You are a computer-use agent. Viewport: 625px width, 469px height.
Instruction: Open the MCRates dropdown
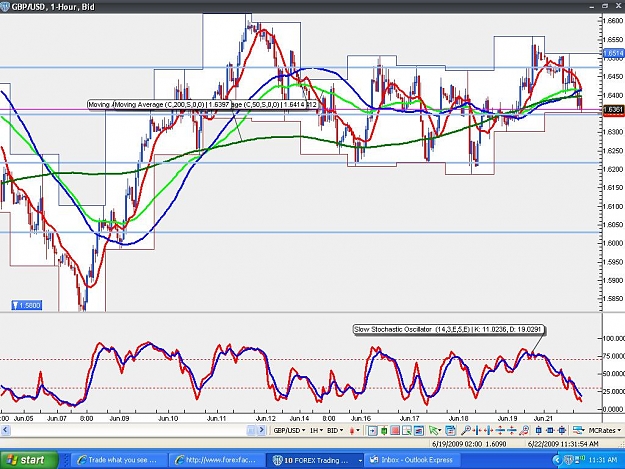[x=604, y=430]
